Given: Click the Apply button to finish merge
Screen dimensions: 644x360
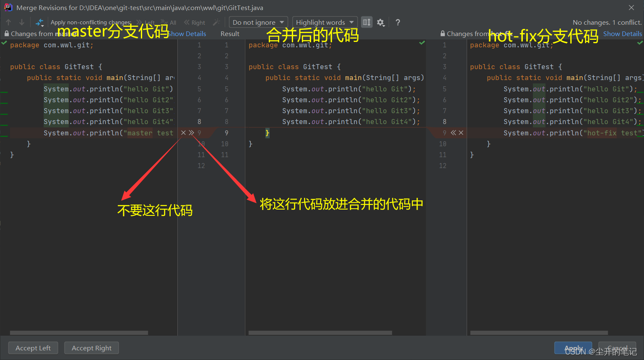Looking at the screenshot, I should (573, 348).
